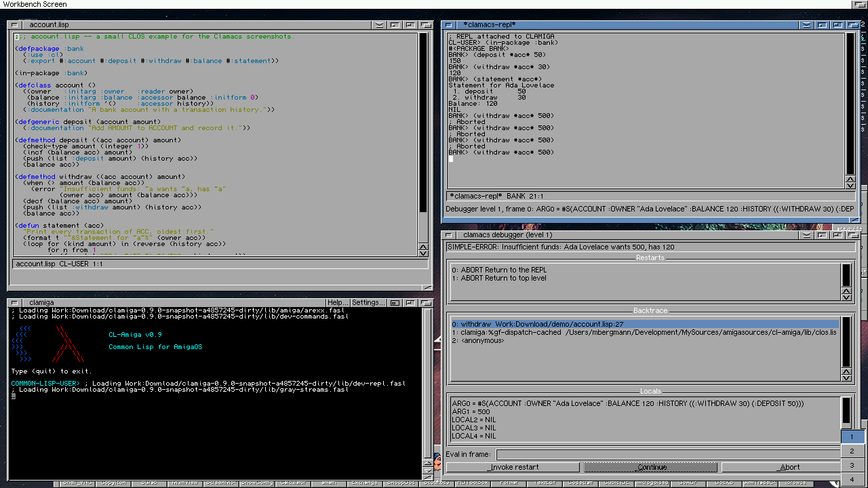Click the Backtrace list scroll down arrow
Screen dimensions: 868x488
pyautogui.click(x=846, y=378)
